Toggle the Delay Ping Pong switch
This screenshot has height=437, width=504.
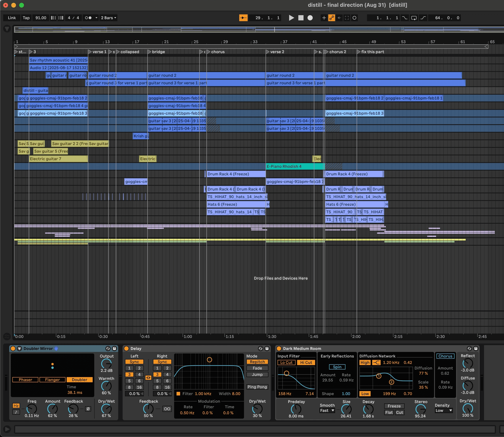(257, 387)
